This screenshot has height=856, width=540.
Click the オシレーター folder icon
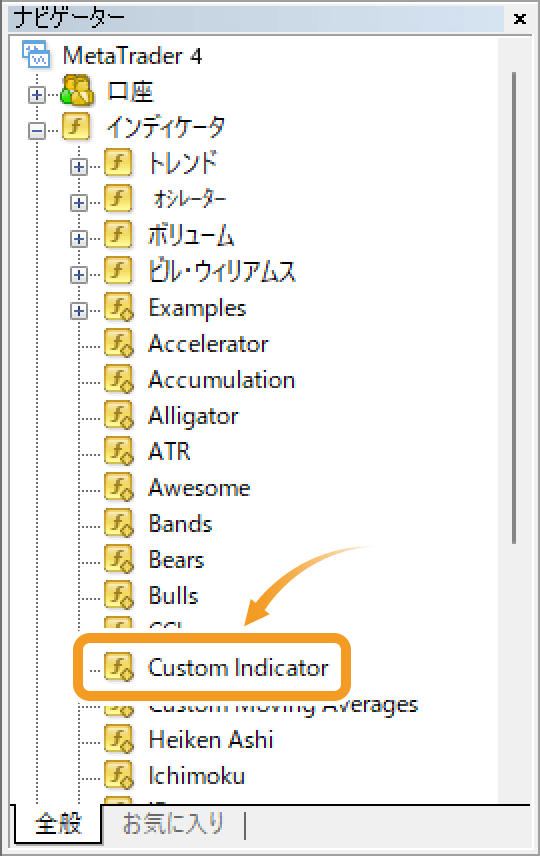(118, 199)
